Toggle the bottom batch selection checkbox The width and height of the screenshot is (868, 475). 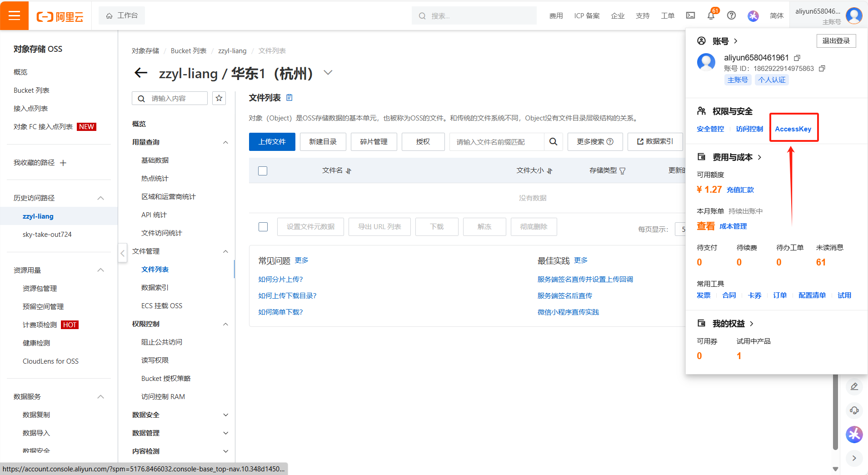coord(263,227)
